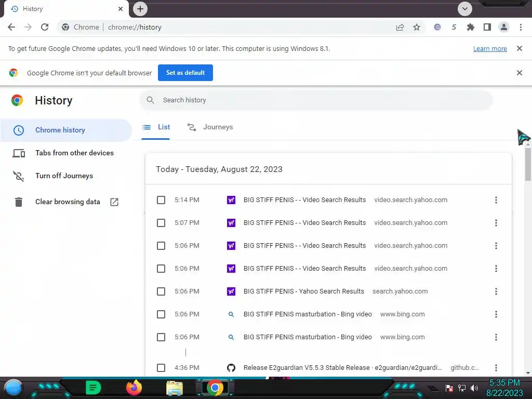The image size is (532, 399).
Task: Click the Yahoo favicon on the 5:14 PM row
Action: [x=231, y=200]
